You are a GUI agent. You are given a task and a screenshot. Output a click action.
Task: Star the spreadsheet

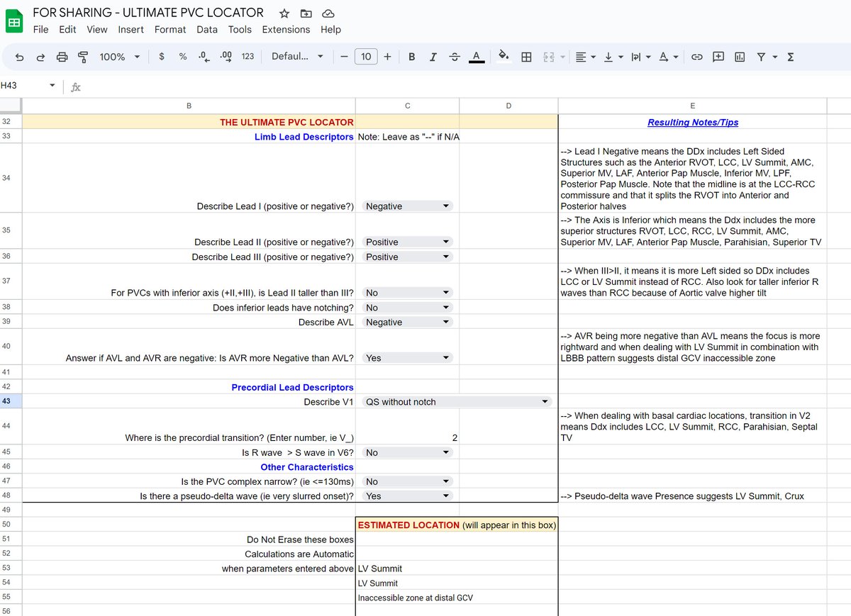[x=283, y=13]
